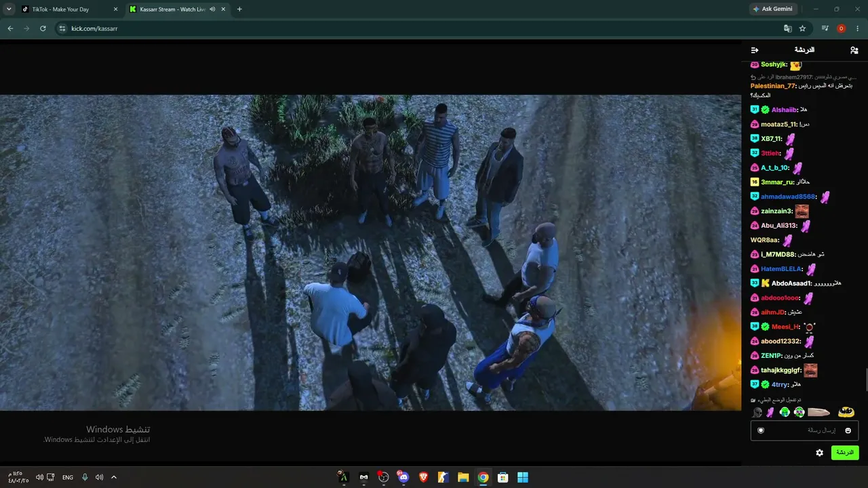Pick the purple quick emote
The image size is (868, 488).
click(770, 412)
